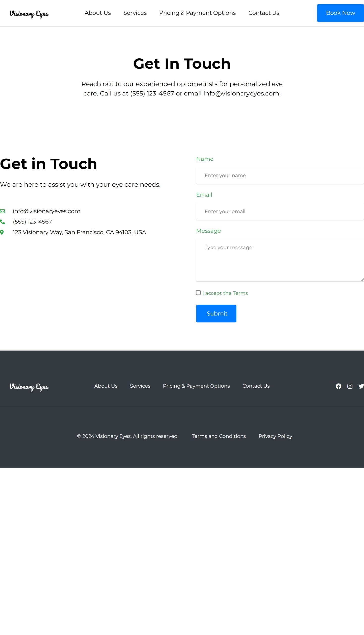Open Services in footer

(x=140, y=386)
